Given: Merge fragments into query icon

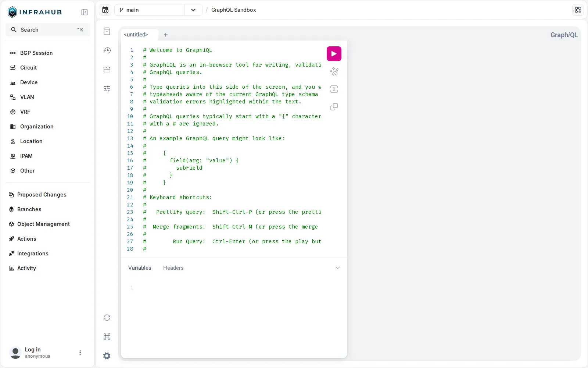Looking at the screenshot, I should 334,89.
